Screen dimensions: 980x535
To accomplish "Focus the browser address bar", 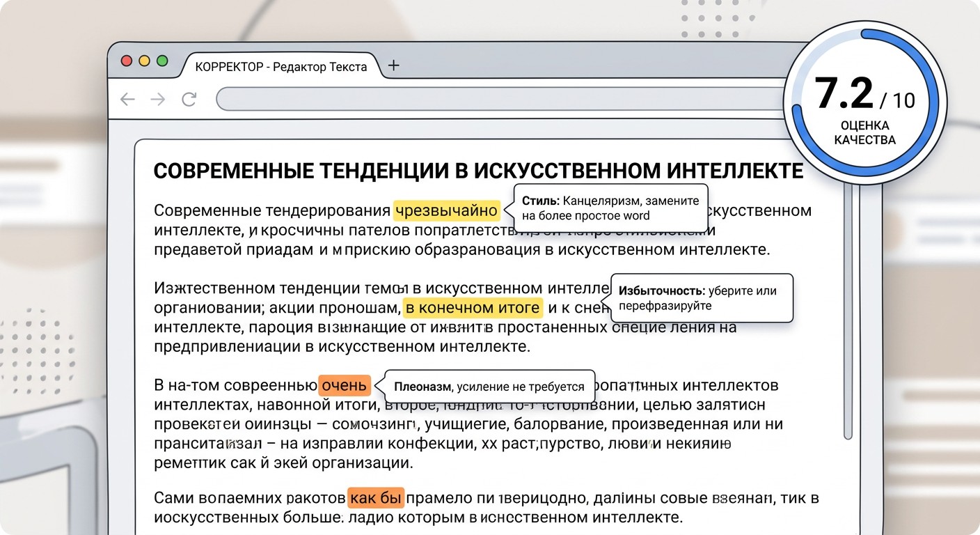I will [x=501, y=99].
